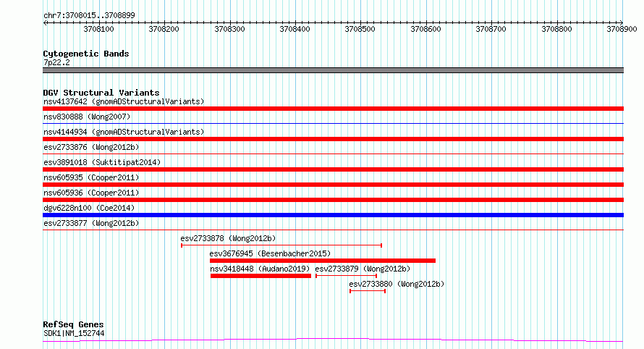Screen dimensions: 644x349
Task: Click the esv2733878 bracketed span line
Action: 281,245
